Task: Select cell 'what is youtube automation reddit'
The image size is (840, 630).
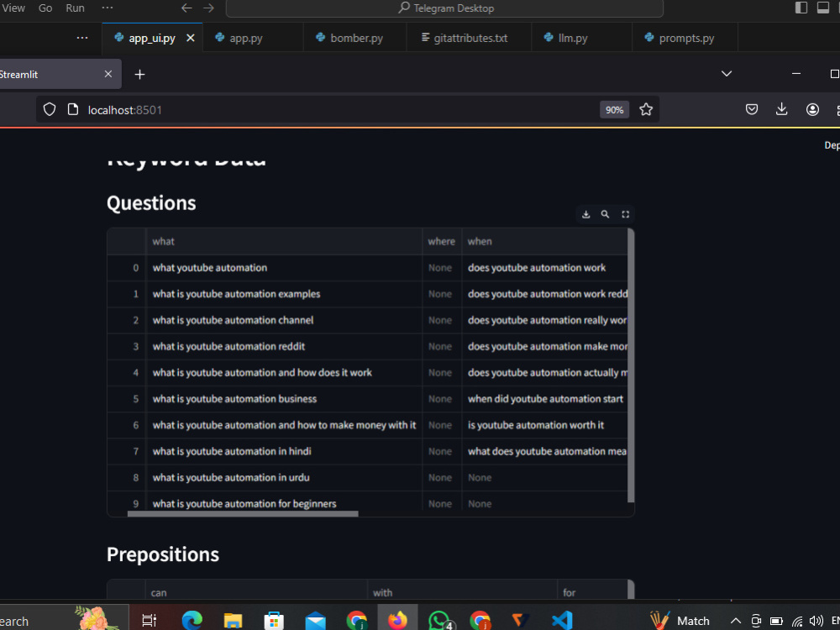Action: (x=284, y=347)
